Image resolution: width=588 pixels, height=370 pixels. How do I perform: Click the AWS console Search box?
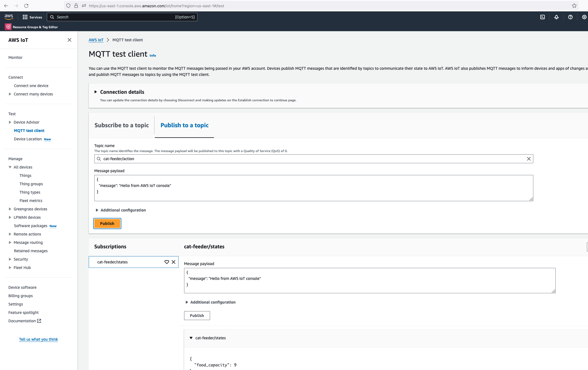tap(122, 17)
